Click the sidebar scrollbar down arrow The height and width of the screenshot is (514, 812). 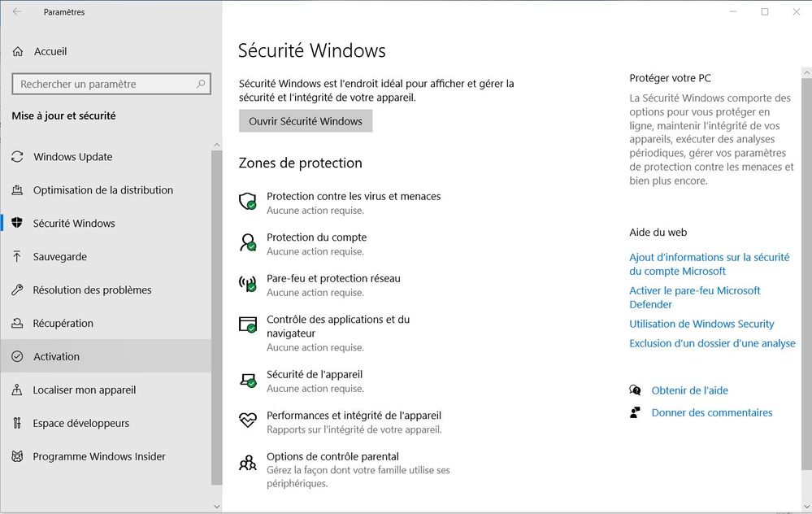pyautogui.click(x=216, y=505)
